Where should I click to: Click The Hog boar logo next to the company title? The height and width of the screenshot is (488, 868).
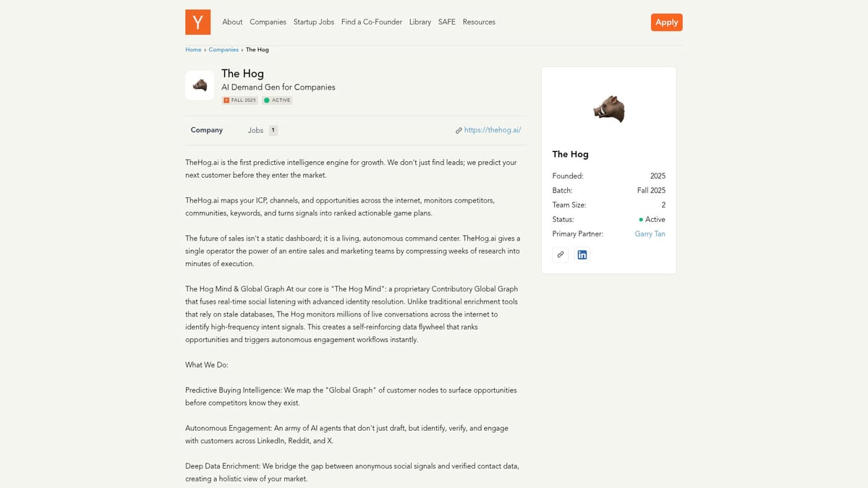(x=200, y=85)
